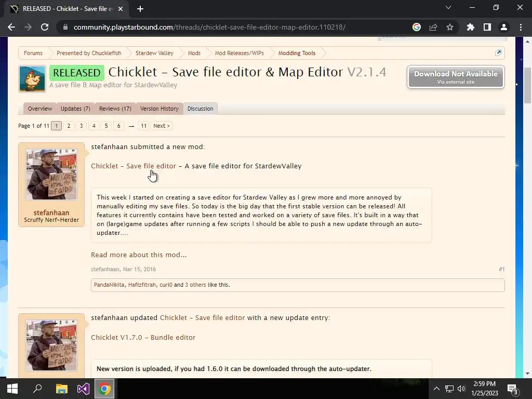
Task: Open File Explorer from taskbar
Action: (62, 389)
